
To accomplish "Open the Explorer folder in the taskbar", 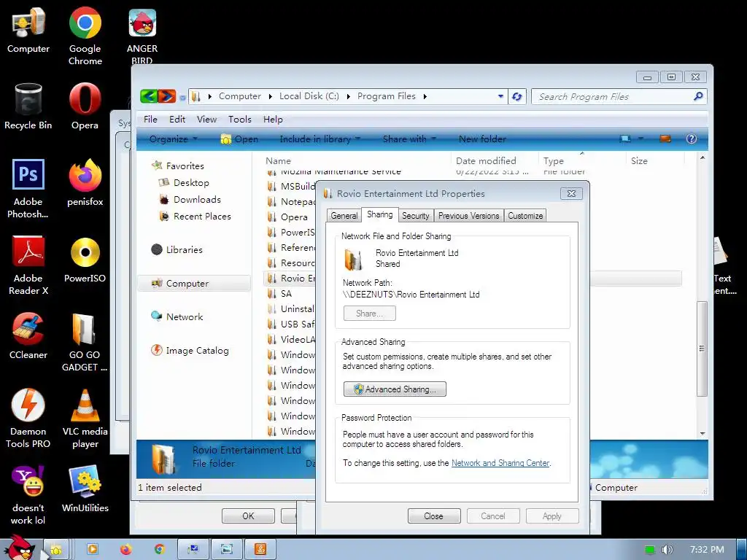I will click(x=55, y=550).
